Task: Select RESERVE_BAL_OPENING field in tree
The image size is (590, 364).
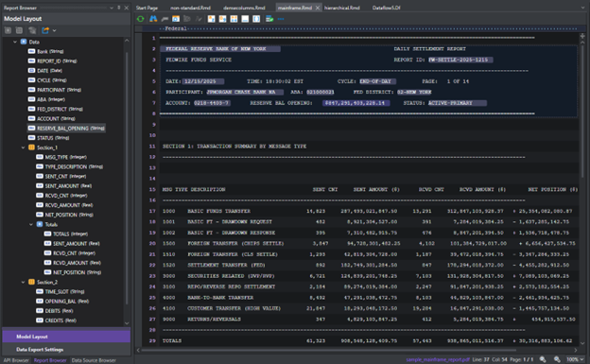Action: (66, 129)
